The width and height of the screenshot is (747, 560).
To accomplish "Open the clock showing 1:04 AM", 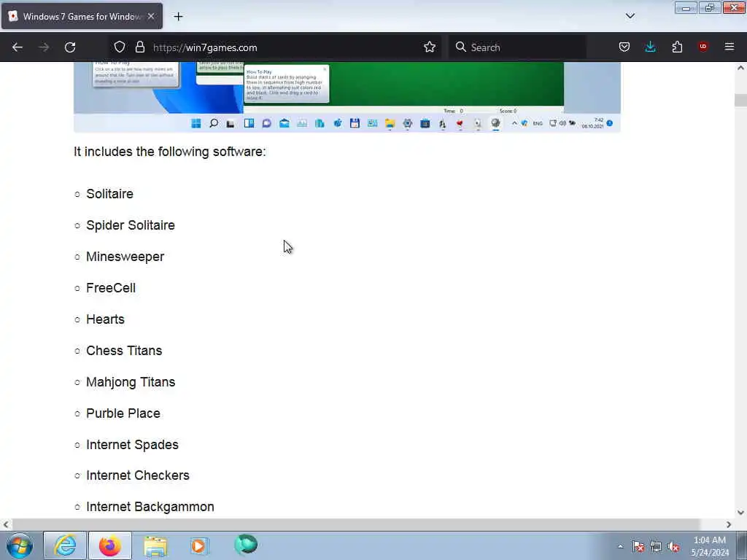I will click(x=710, y=546).
